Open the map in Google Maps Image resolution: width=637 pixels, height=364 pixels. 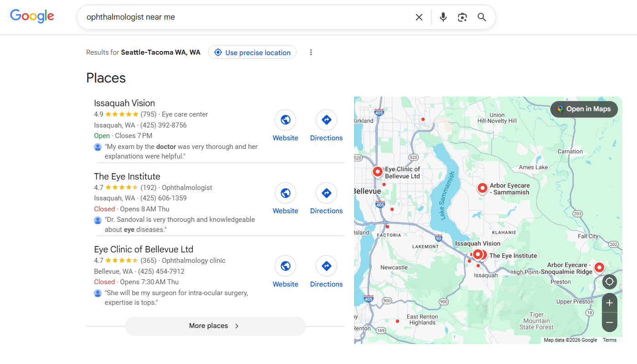click(x=584, y=109)
